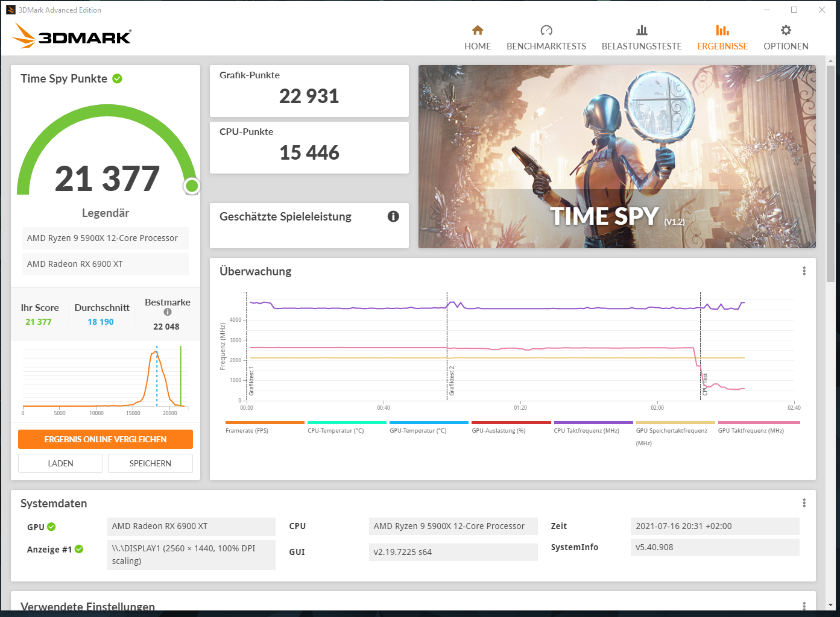
Task: Switch to BENCHMARKTESTS tab
Action: [x=546, y=38]
